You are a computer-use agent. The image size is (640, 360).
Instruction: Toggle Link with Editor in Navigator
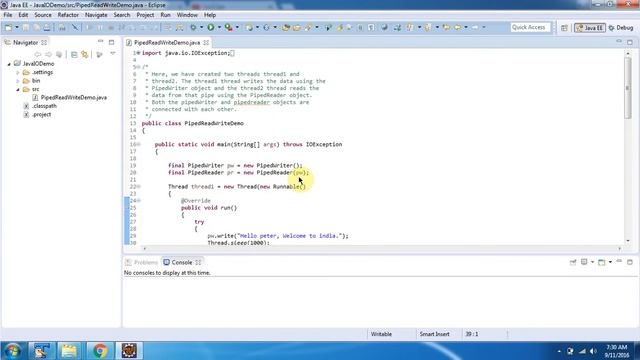point(85,54)
